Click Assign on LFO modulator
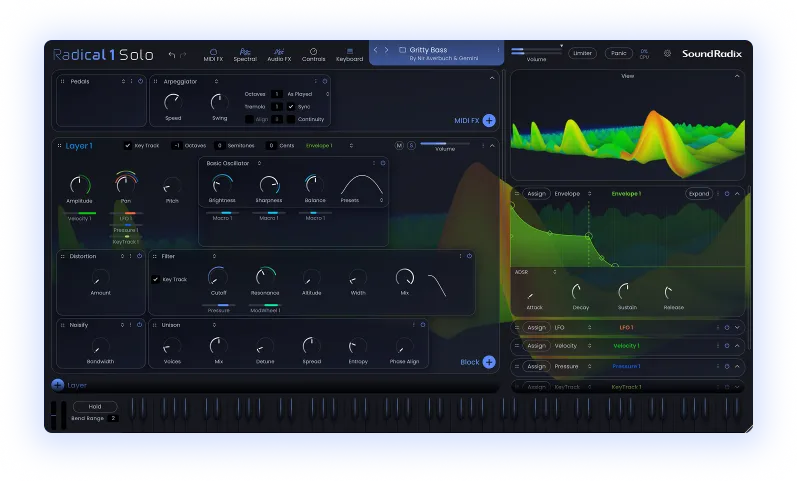Screen dimensions: 797x481 coord(536,328)
